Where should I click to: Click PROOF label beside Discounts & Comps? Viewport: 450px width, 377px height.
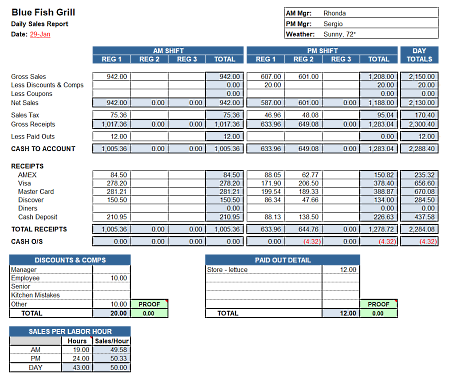[149, 304]
